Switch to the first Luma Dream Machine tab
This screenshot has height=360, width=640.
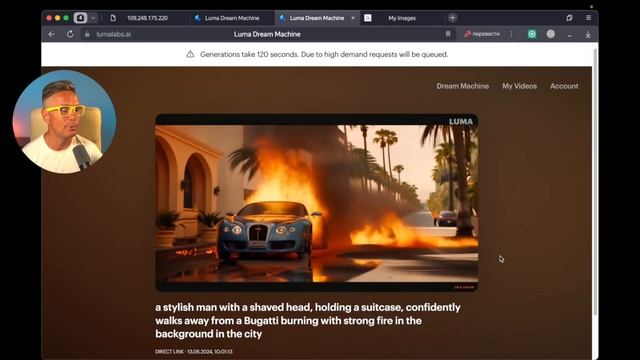click(x=232, y=18)
